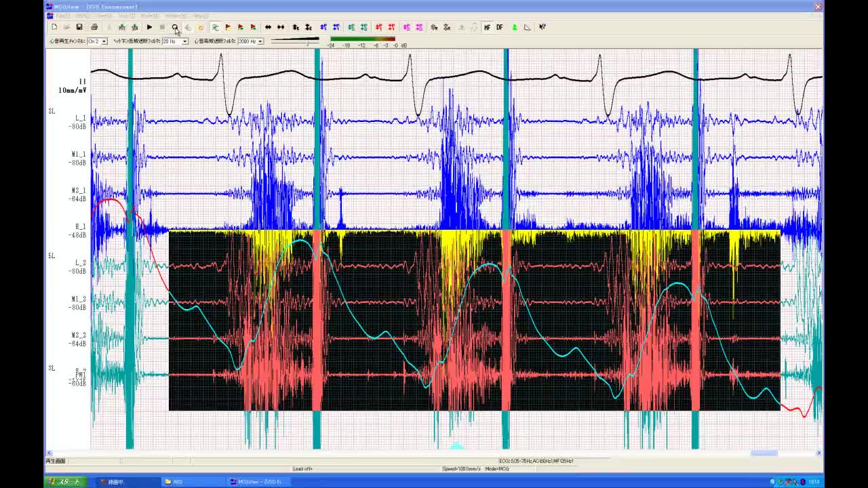Click the Windows Start button

65,482
